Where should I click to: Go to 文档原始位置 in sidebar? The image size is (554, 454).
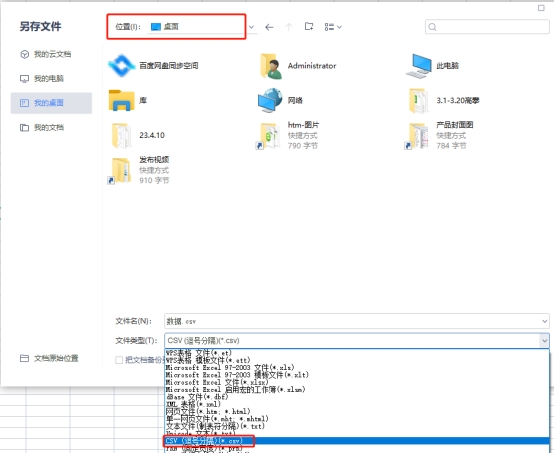(x=49, y=358)
